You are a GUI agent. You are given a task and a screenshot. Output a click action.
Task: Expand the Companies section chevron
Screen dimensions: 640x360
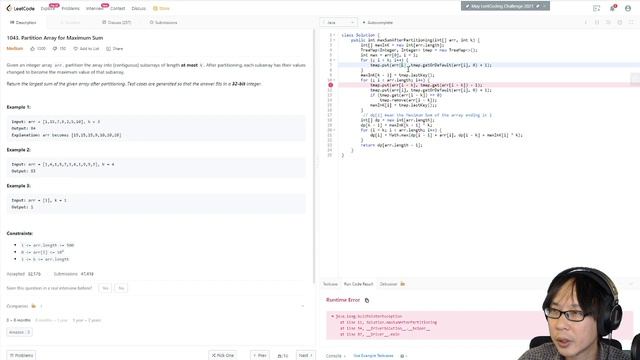coord(303,306)
